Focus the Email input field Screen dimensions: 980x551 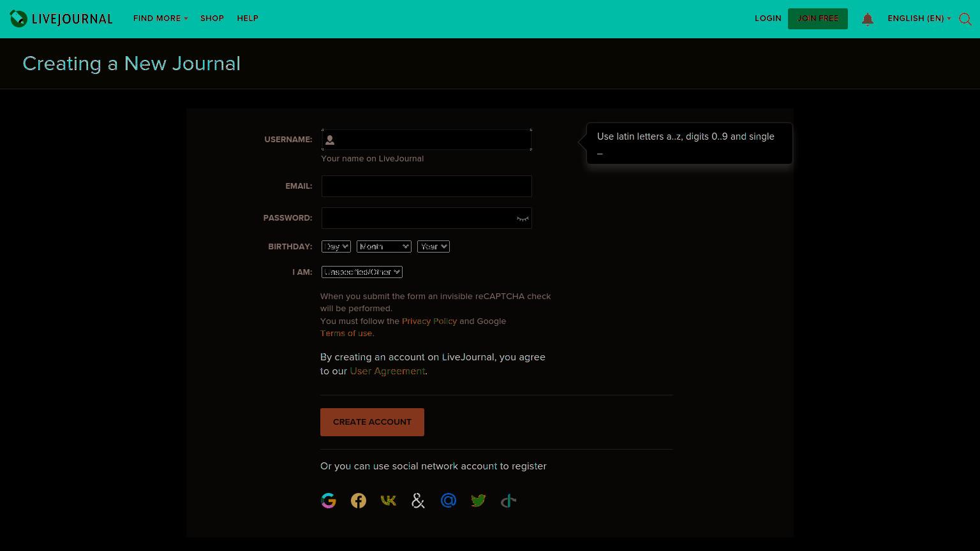coord(427,186)
